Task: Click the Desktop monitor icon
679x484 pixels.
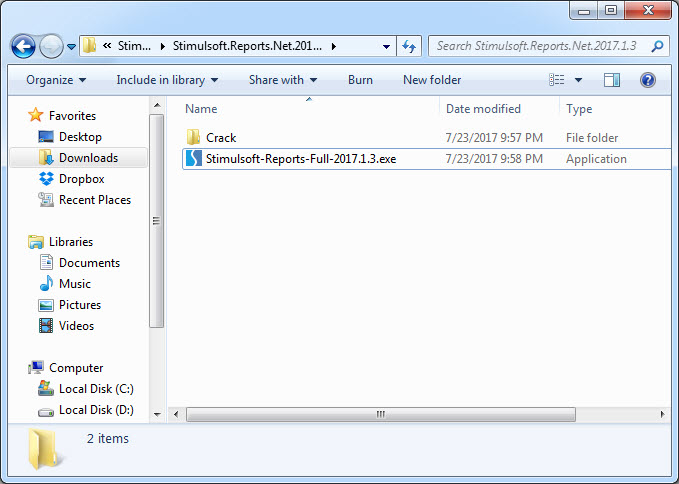Action: [x=46, y=137]
